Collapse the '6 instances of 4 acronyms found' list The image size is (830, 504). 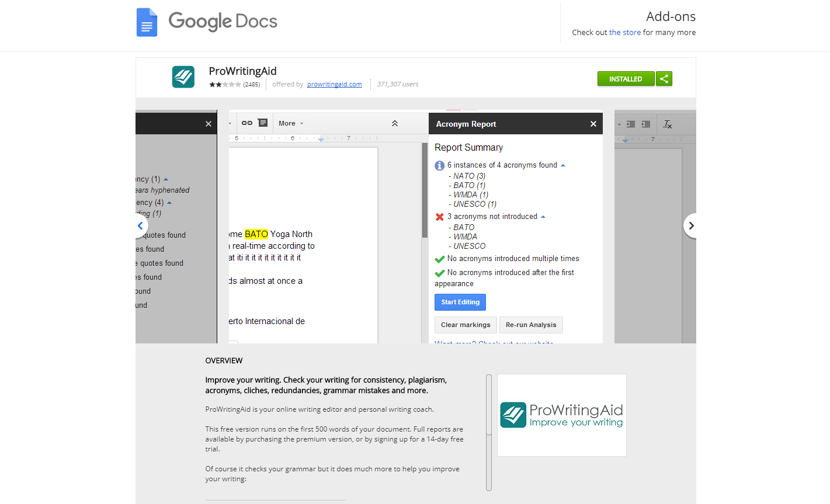[563, 165]
